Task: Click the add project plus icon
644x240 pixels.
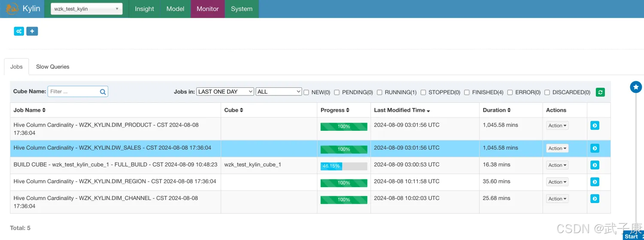Action: (32, 31)
